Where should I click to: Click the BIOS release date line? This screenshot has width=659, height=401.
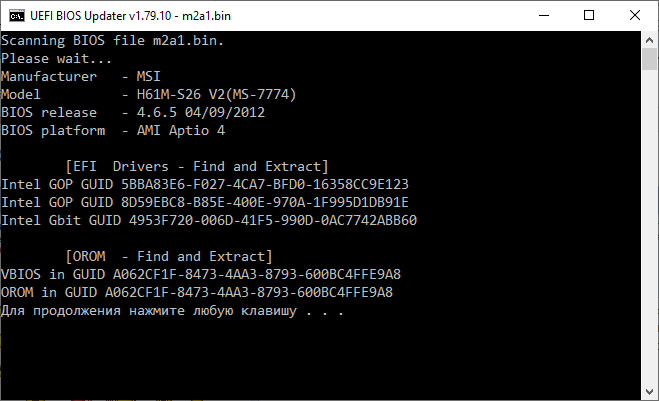(x=133, y=113)
